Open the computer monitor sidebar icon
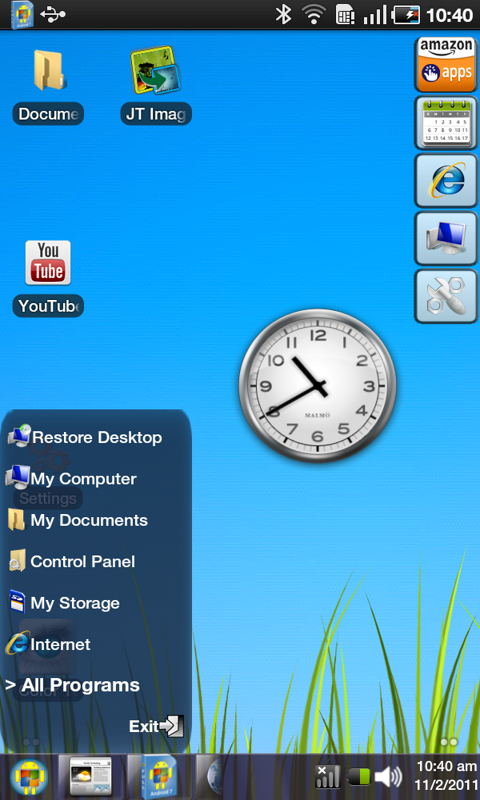The image size is (480, 800). (x=446, y=238)
